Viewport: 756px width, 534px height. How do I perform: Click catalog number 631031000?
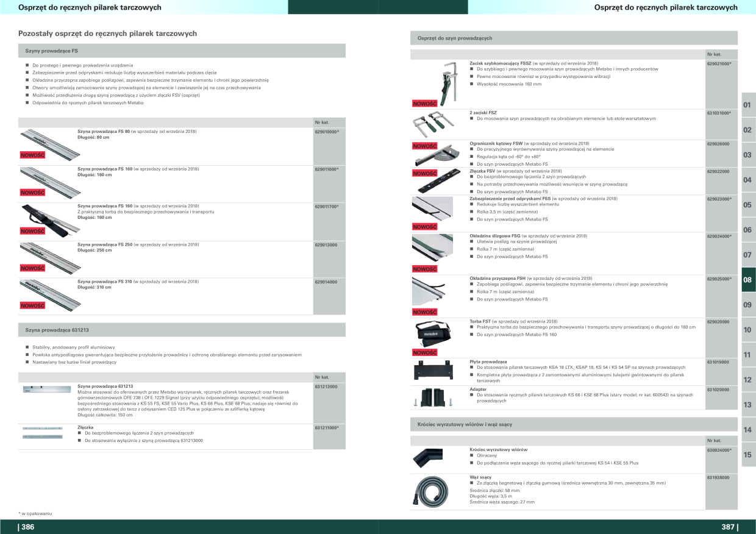point(719,113)
